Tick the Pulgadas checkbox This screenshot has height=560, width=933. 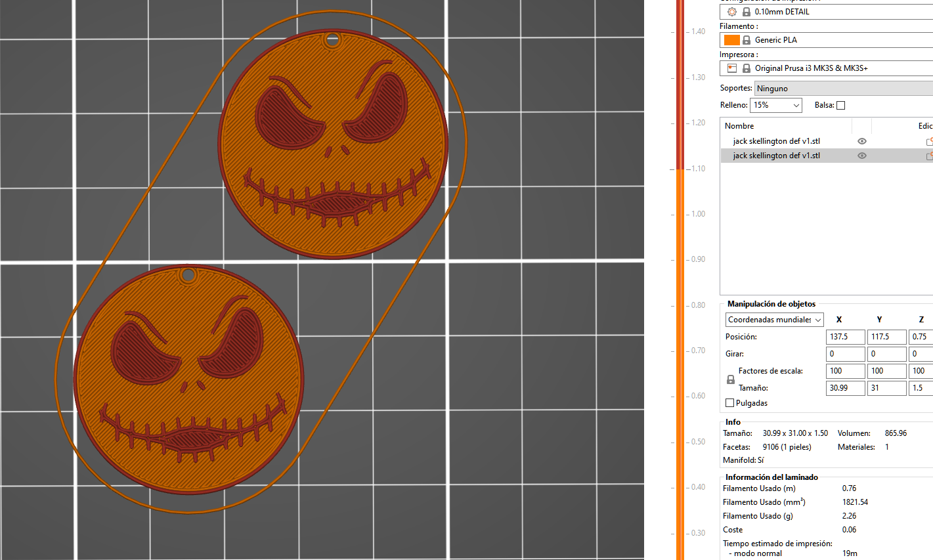729,403
